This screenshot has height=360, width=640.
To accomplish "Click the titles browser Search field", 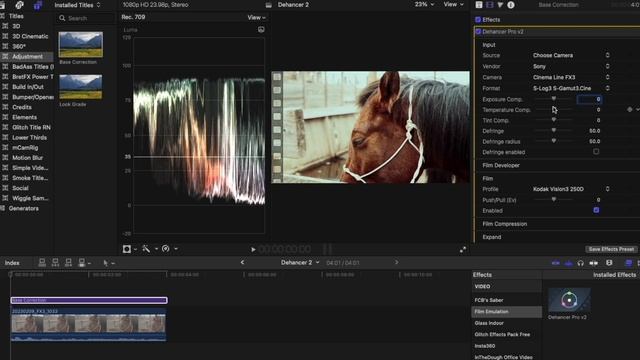I will click(x=86, y=18).
